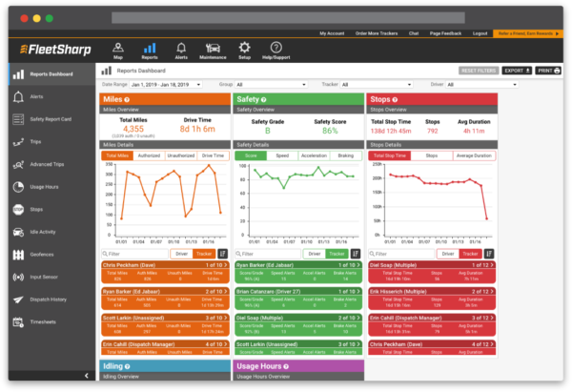Sort the Stops list with sort icon
This screenshot has height=392, width=572.
click(489, 254)
